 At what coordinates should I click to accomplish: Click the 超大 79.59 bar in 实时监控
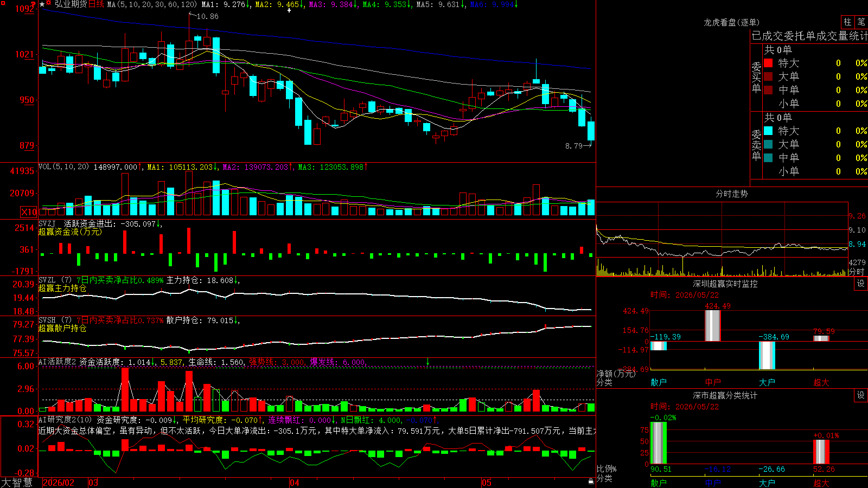(x=821, y=338)
